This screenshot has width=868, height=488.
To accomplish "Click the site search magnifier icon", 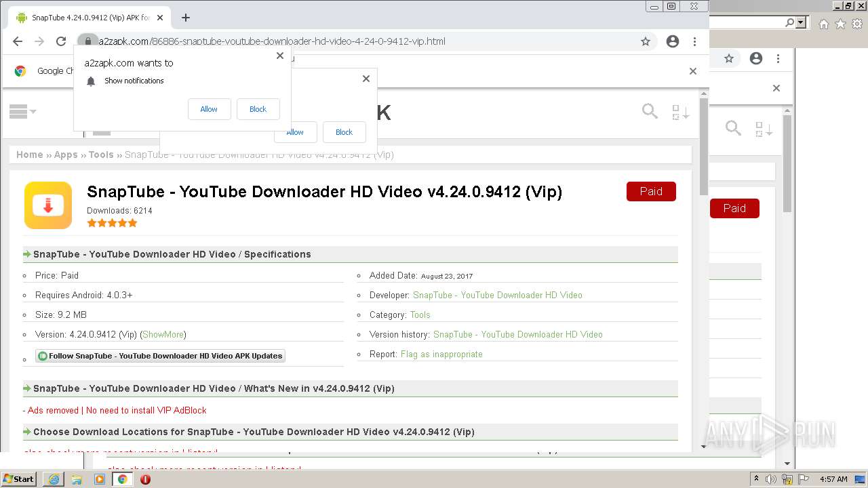I will click(650, 111).
